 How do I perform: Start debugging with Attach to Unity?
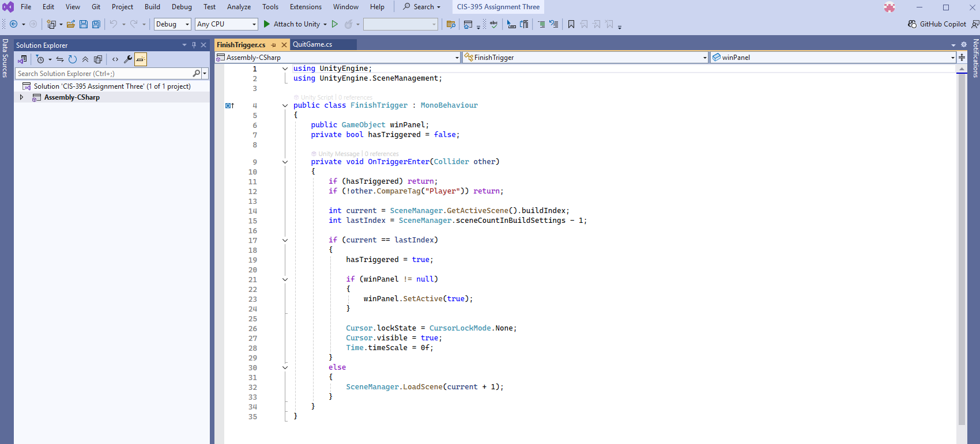coord(292,24)
